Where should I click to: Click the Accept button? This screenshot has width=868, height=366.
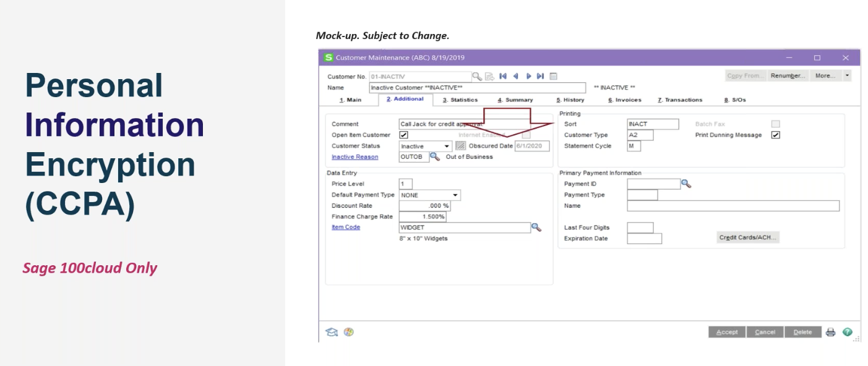[x=727, y=332]
